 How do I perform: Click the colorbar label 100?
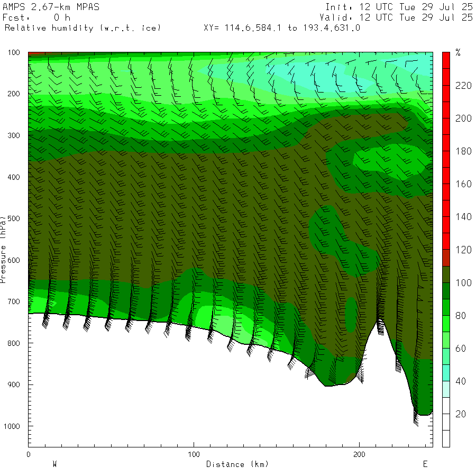click(463, 282)
